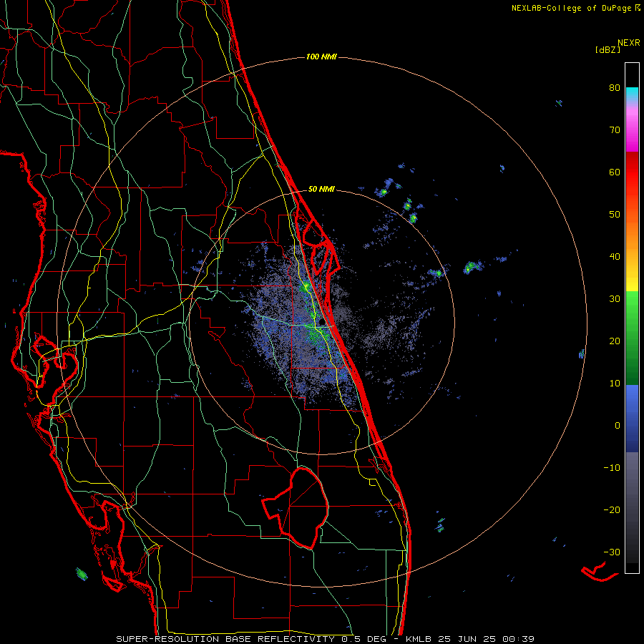Click the -30 dBZ tick label
The height and width of the screenshot is (644, 644).
click(612, 552)
